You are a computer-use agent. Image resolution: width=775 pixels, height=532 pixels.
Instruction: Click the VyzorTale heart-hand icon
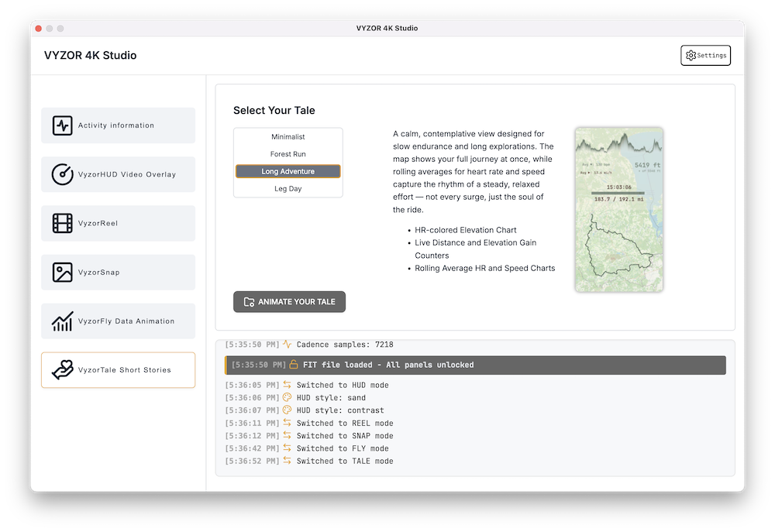pyautogui.click(x=62, y=370)
